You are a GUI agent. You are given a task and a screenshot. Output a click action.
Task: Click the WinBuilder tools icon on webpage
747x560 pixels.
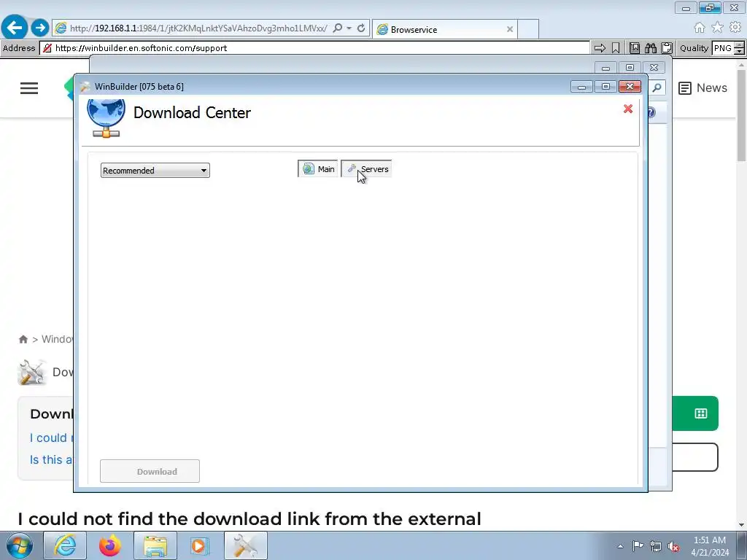coord(31,372)
